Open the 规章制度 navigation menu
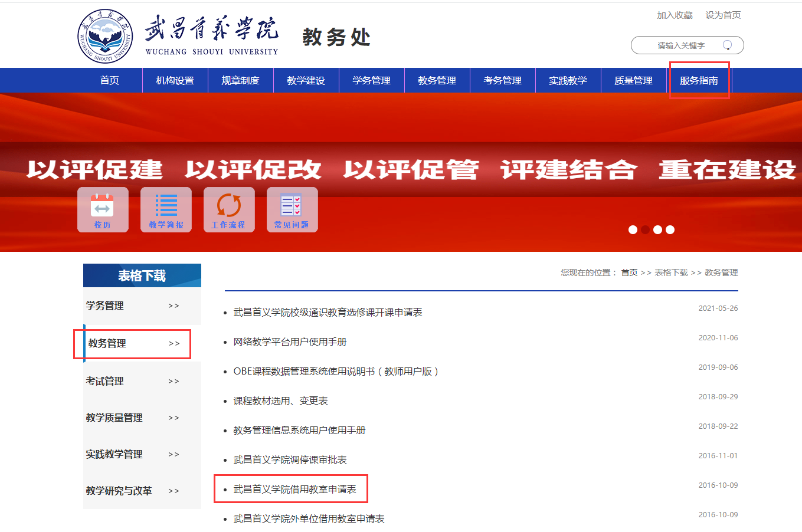 (x=240, y=81)
